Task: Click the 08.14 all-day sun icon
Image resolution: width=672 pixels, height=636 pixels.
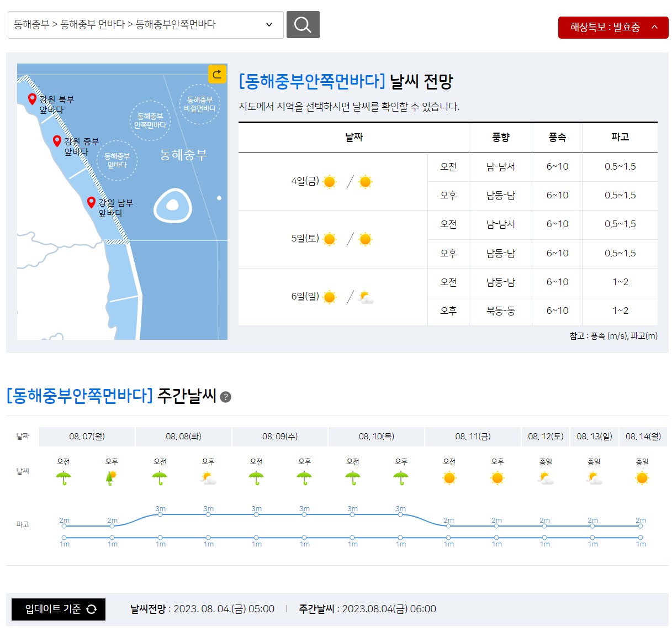Action: coord(642,478)
